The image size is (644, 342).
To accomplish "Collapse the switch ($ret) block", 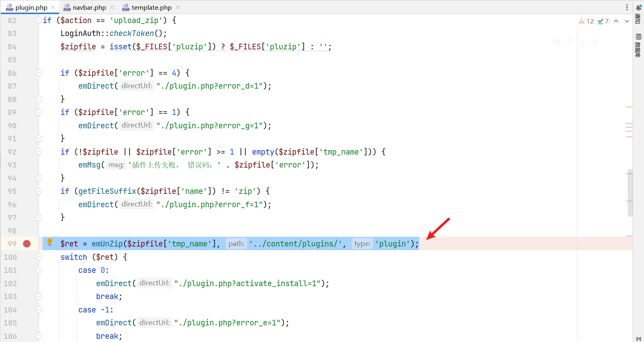I will pos(39,257).
